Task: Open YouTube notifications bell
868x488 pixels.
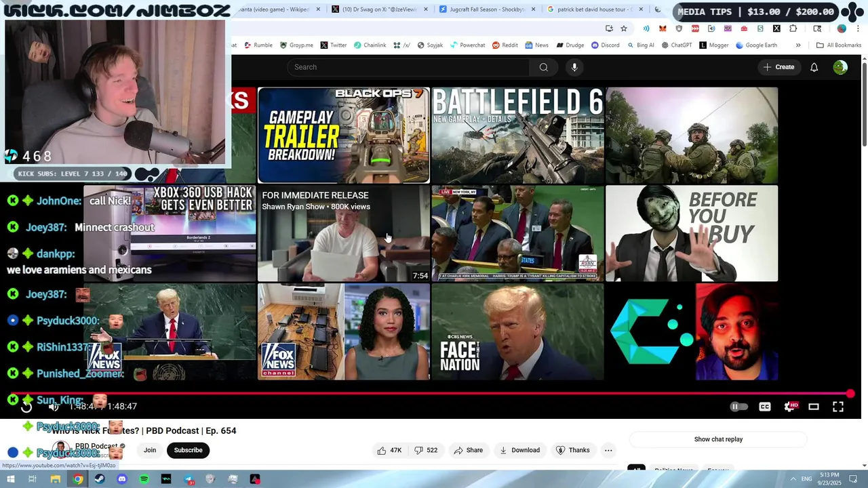Action: [814, 67]
